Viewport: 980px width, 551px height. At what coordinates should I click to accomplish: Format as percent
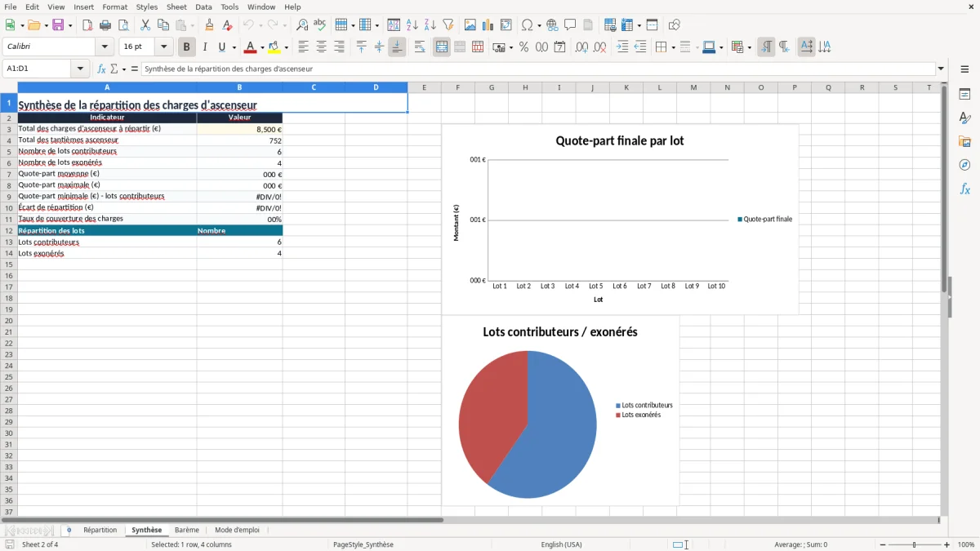pyautogui.click(x=523, y=47)
